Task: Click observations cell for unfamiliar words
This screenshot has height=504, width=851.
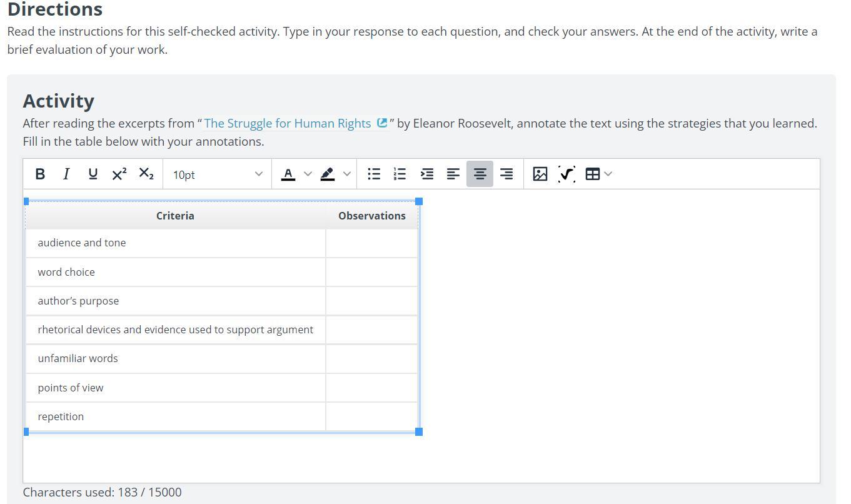Action: 372,358
